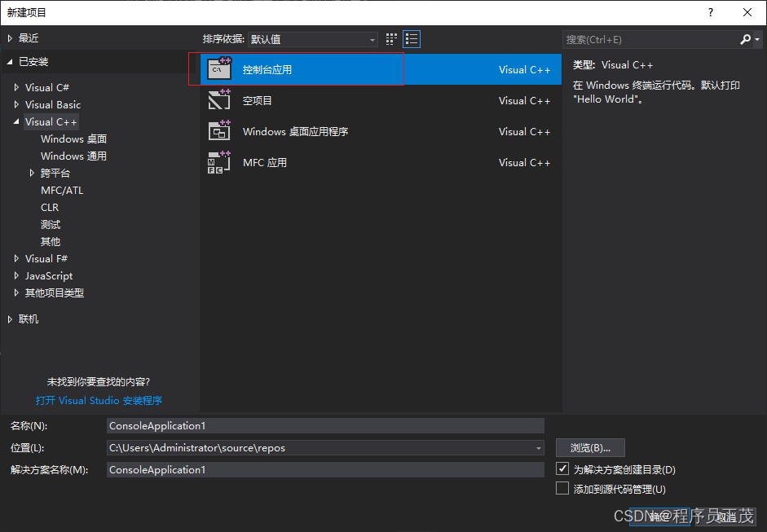Select the Windows 桌面应用程序 template icon
Image resolution: width=767 pixels, height=532 pixels.
pos(219,131)
